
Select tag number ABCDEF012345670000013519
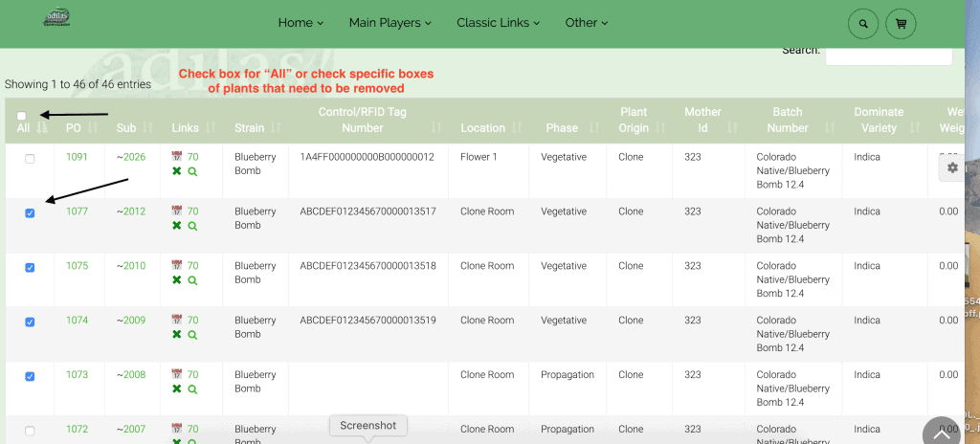(x=368, y=321)
